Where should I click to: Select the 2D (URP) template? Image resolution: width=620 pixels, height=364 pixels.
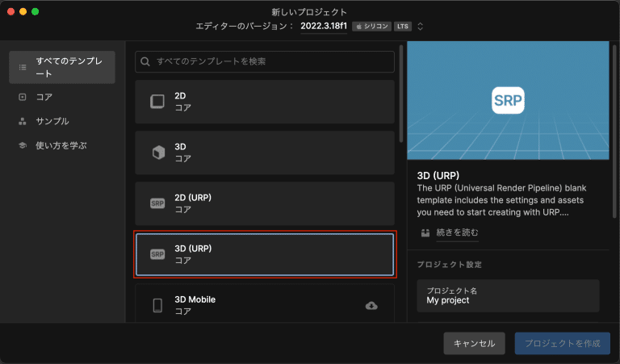click(x=265, y=203)
